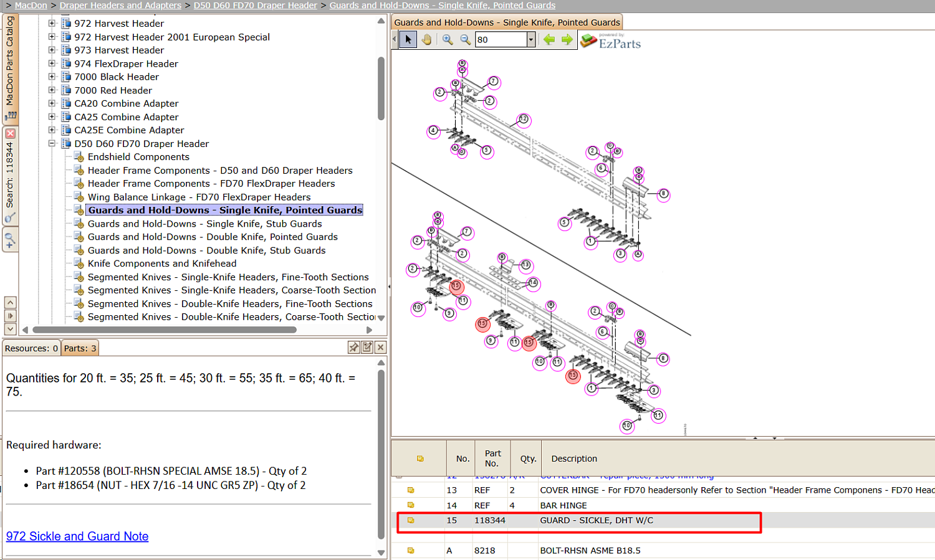The height and width of the screenshot is (560, 935).
Task: Expand the CA25E Combine Adapter node
Action: click(x=52, y=130)
